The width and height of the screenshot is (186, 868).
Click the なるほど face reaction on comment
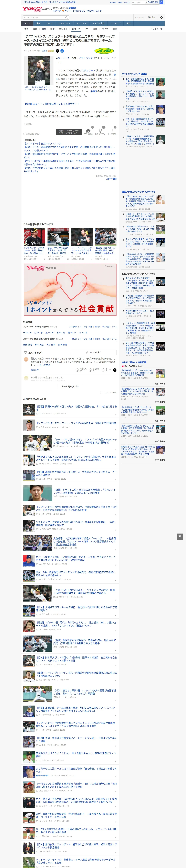(x=91, y=370)
